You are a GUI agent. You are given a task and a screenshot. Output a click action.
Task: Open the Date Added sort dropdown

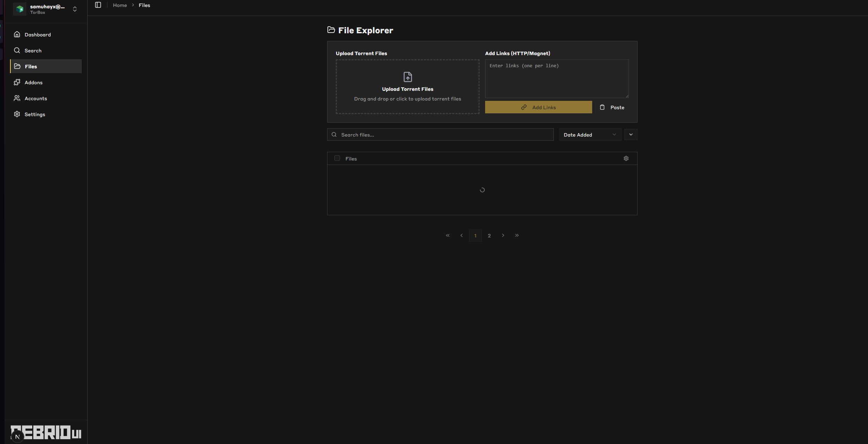tap(590, 135)
